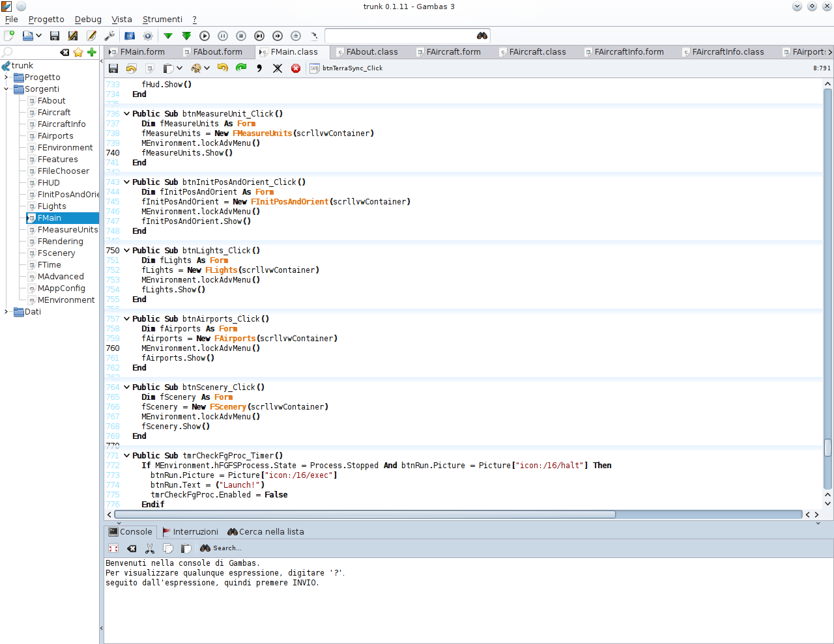834x644 pixels.
Task: Collapse the btnLights_Click procedure fold arrow
Action: (x=126, y=251)
